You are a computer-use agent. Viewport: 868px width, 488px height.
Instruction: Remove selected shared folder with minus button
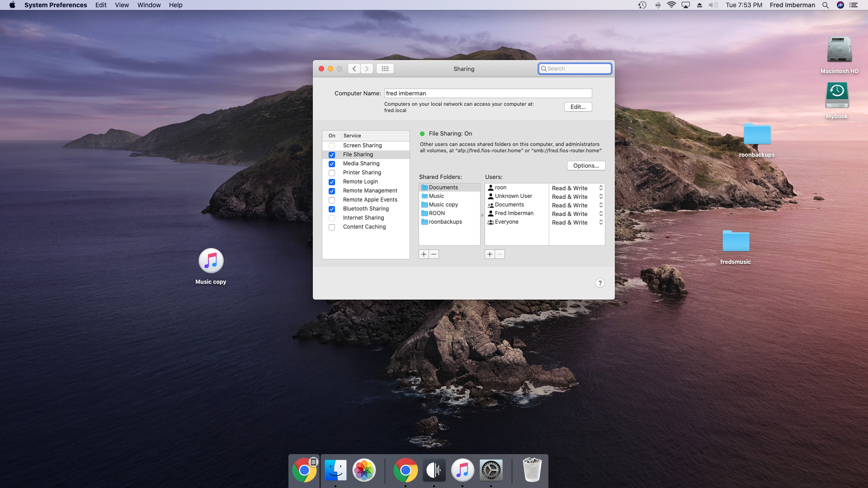click(x=434, y=254)
